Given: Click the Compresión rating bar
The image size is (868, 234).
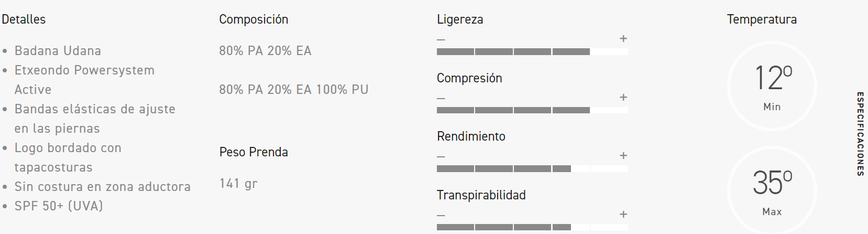Looking at the screenshot, I should click(x=532, y=110).
